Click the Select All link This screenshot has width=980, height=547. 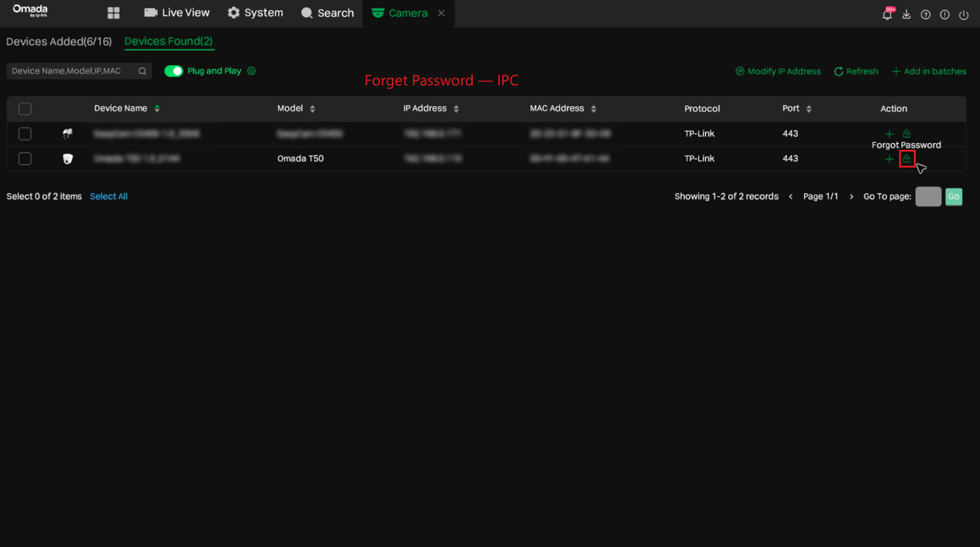tap(109, 196)
